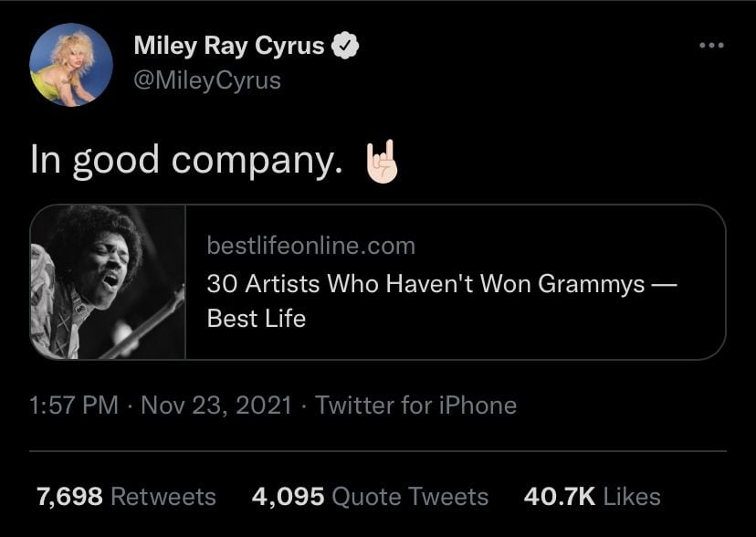756x537 pixels.
Task: Click the 'Retweets' label
Action: (x=163, y=496)
